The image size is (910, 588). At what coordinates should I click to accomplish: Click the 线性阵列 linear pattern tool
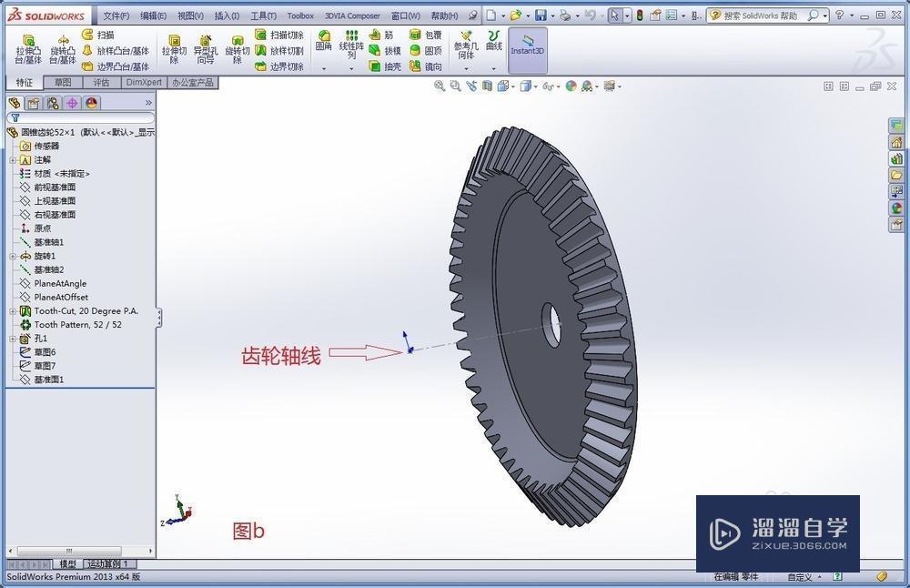point(351,46)
